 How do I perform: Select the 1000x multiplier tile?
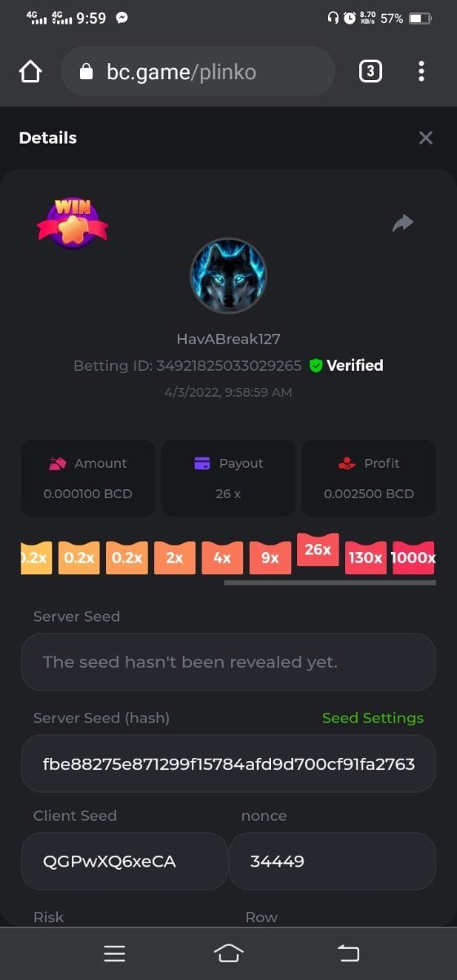(413, 558)
